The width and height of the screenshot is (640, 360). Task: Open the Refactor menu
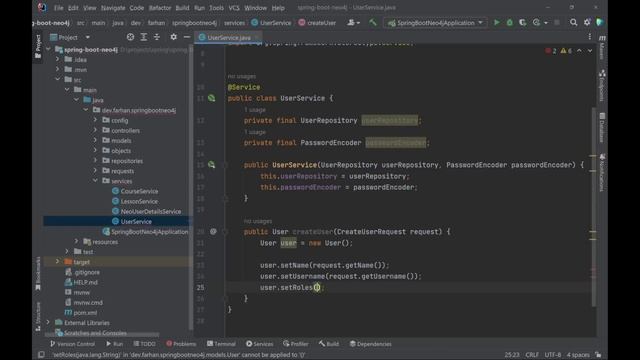click(x=160, y=8)
